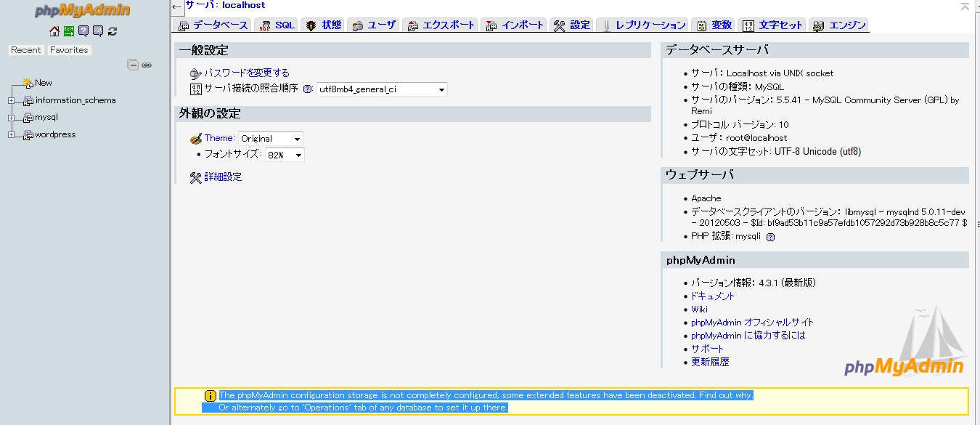The width and height of the screenshot is (980, 425).
Task: Open the 更新履歴 changelog link
Action: (710, 362)
